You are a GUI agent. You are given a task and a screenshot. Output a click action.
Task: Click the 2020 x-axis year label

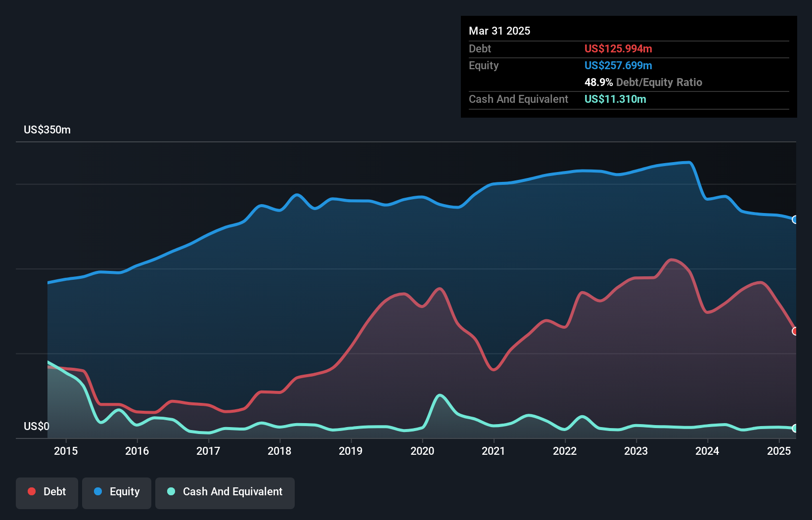coord(422,451)
